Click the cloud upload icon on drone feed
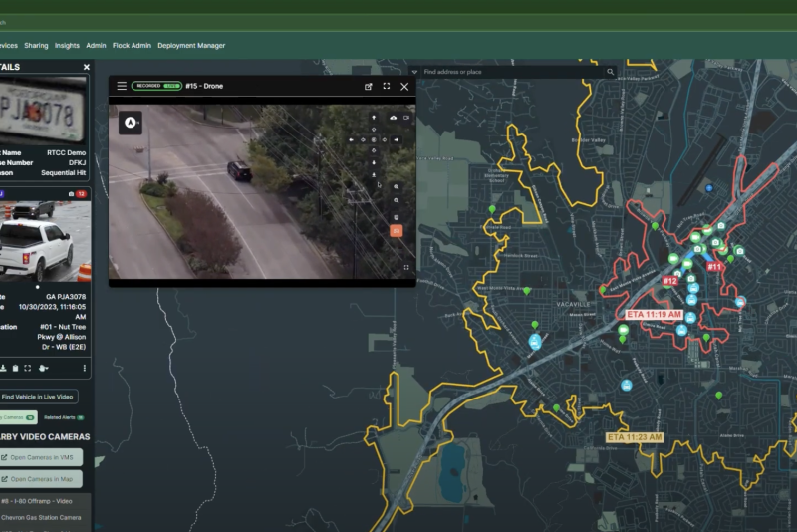This screenshot has width=797, height=532. (x=393, y=118)
